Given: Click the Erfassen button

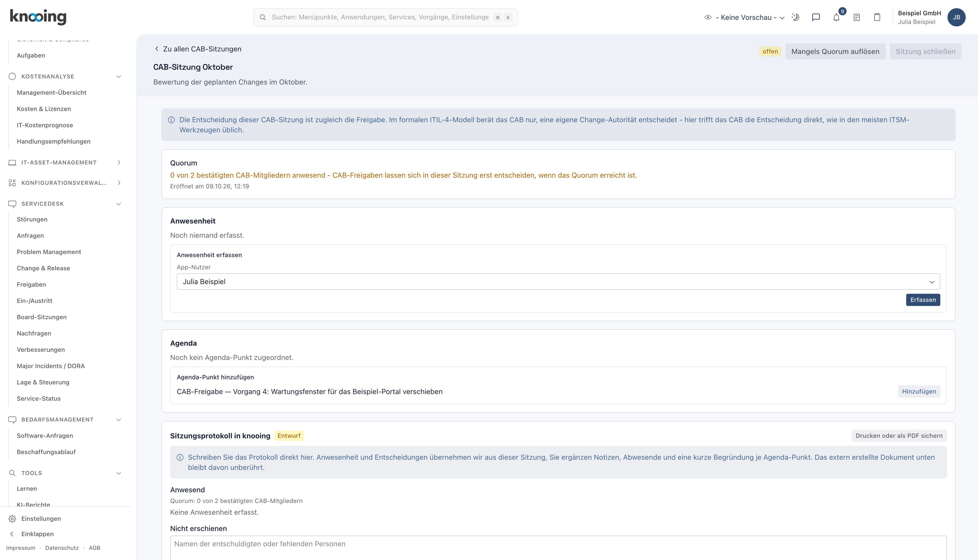Looking at the screenshot, I should 923,300.
